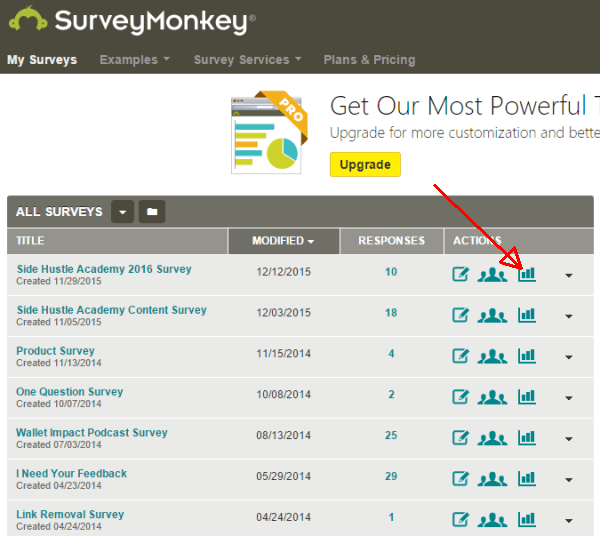Open the Examples menu
The image size is (600, 536).
pos(134,60)
